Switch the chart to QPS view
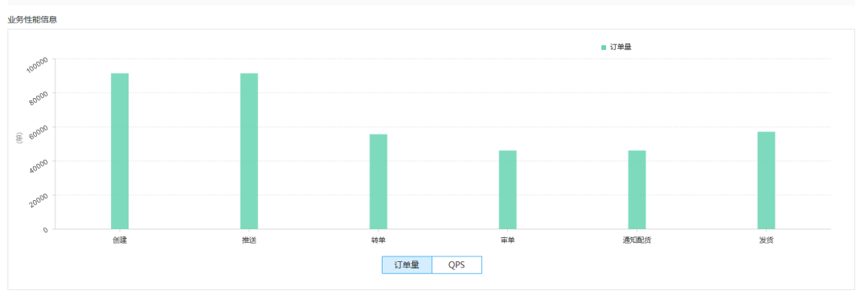This screenshot has width=868, height=299. [x=457, y=265]
